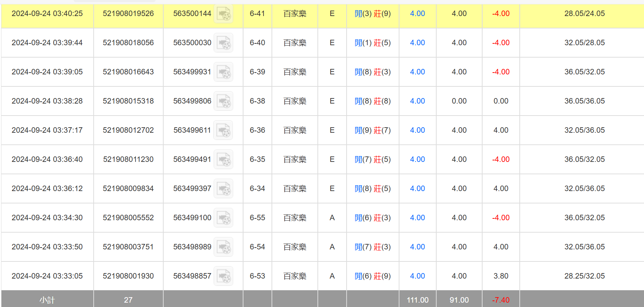The height and width of the screenshot is (307, 644).
Task: Click blue 4.00 amount in row 6-53
Action: point(417,276)
